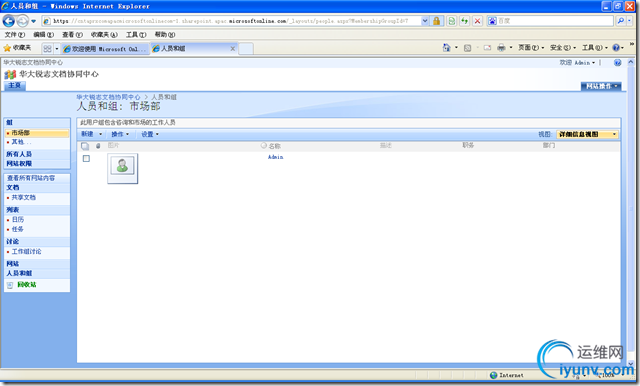The height and width of the screenshot is (386, 640).
Task: Refresh the page with the refresh icon
Action: click(464, 21)
